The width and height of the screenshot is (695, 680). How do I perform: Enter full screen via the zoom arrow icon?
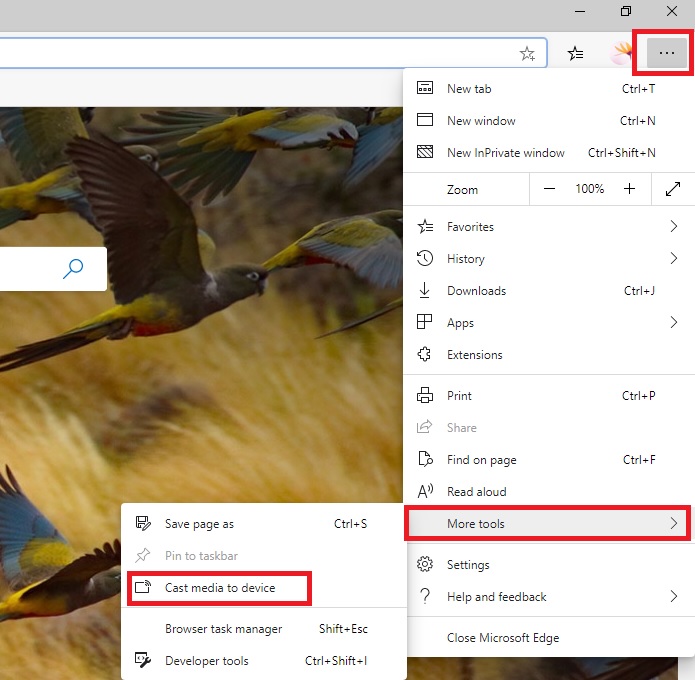click(x=673, y=189)
